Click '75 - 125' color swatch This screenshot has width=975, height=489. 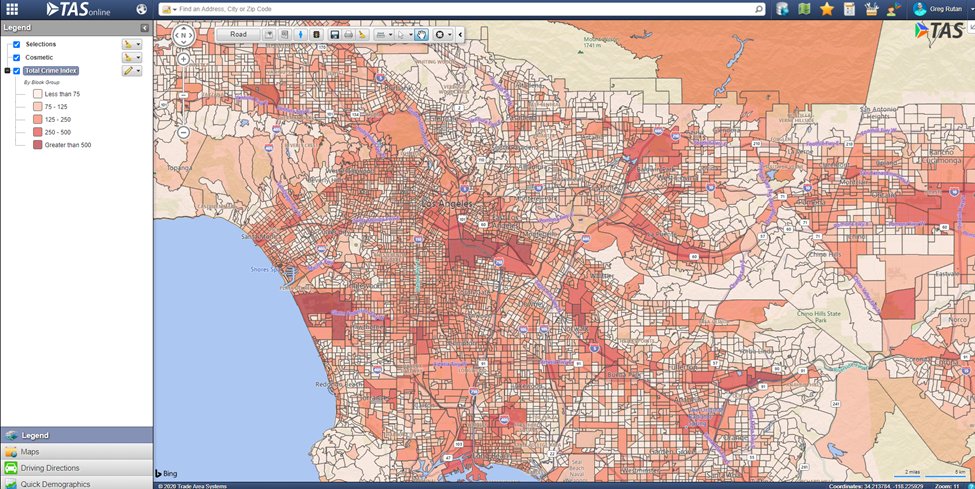37,106
